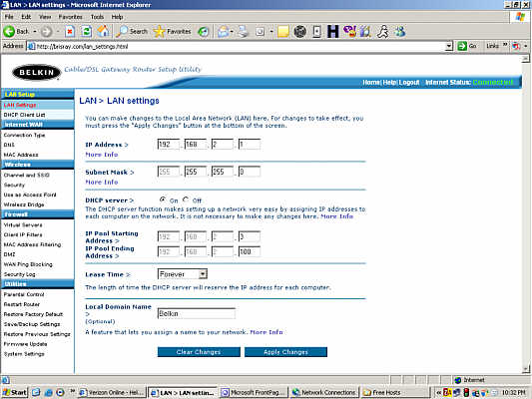
Task: Click the Apply Changes button
Action: (285, 352)
